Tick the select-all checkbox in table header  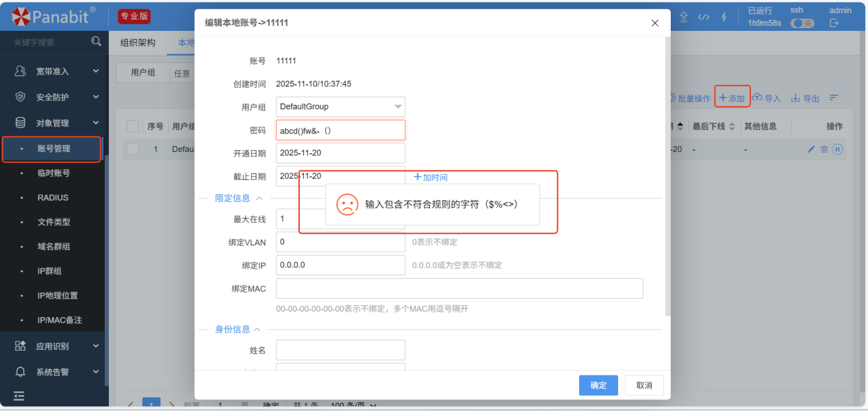[133, 126]
